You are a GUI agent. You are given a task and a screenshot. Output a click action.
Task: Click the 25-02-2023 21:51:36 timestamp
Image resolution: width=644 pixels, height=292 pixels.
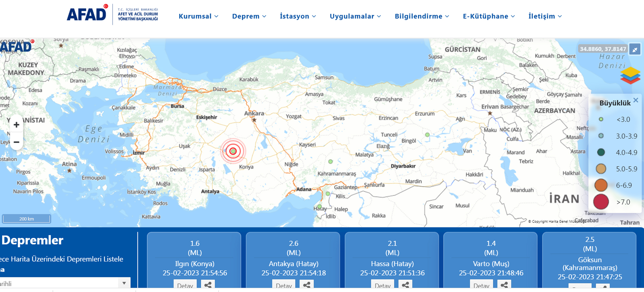[x=392, y=273]
